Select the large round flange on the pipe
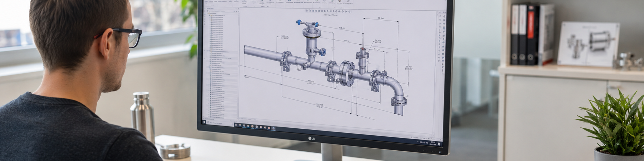The image size is (644, 161). [x=347, y=73]
